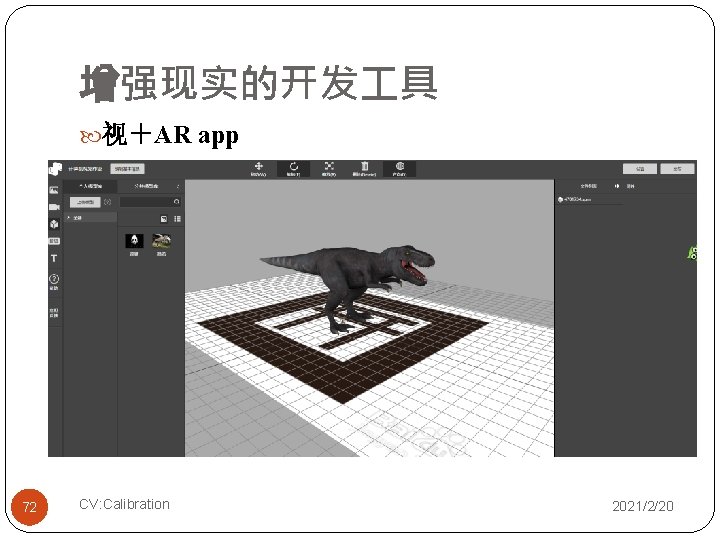Click the green icon at right panel edge
The image size is (720, 540).
point(692,253)
